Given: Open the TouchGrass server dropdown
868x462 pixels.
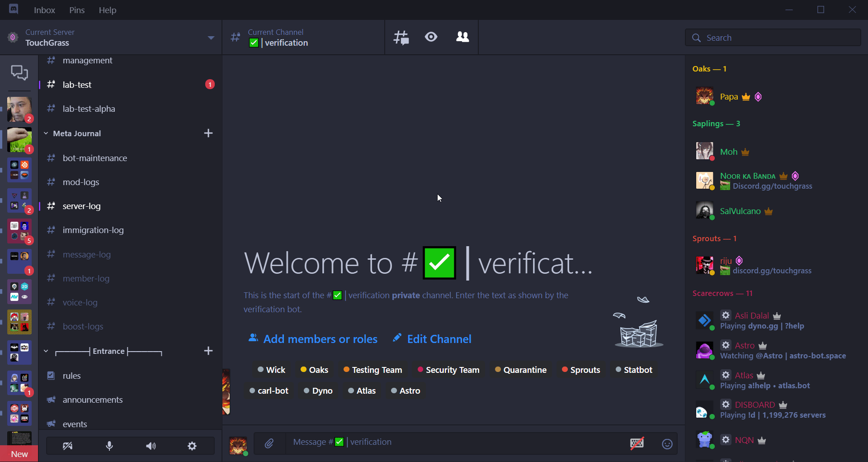Looking at the screenshot, I should [x=211, y=38].
